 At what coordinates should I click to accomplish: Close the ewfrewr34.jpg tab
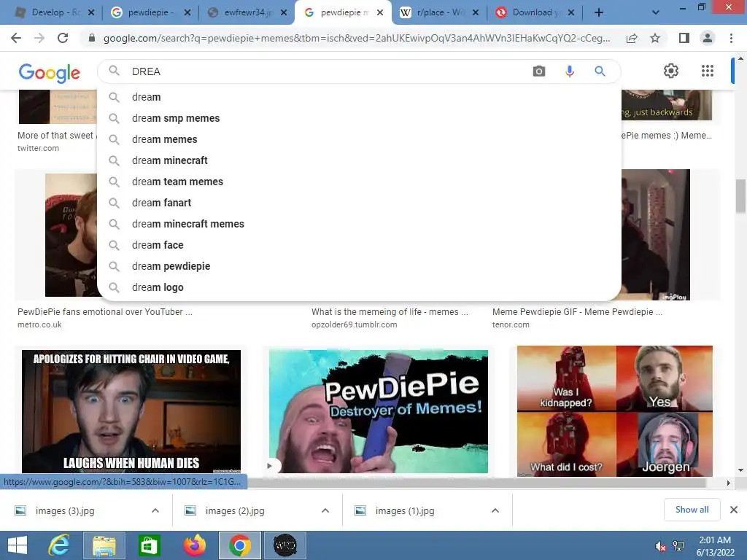pos(284,13)
